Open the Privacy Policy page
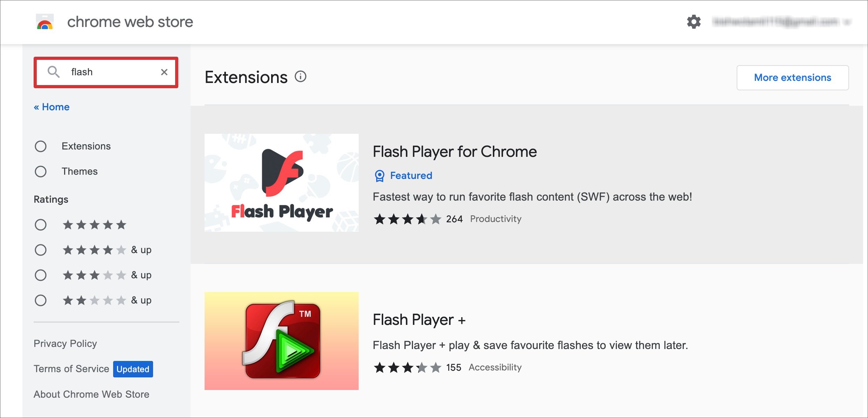The image size is (868, 418). (65, 343)
